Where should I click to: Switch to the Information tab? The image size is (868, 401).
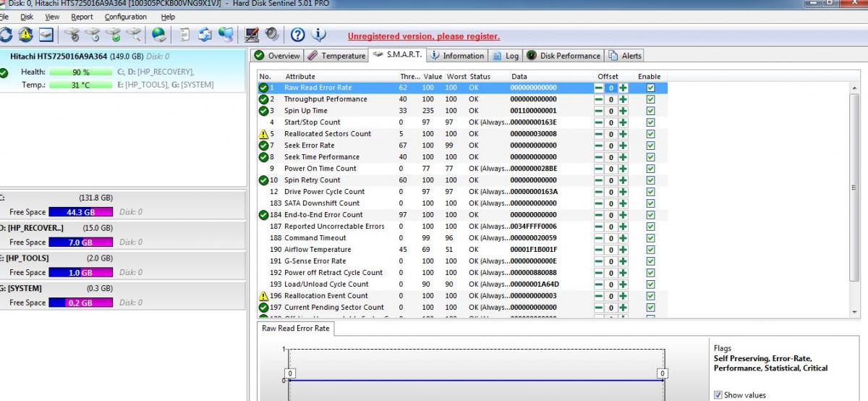(457, 56)
